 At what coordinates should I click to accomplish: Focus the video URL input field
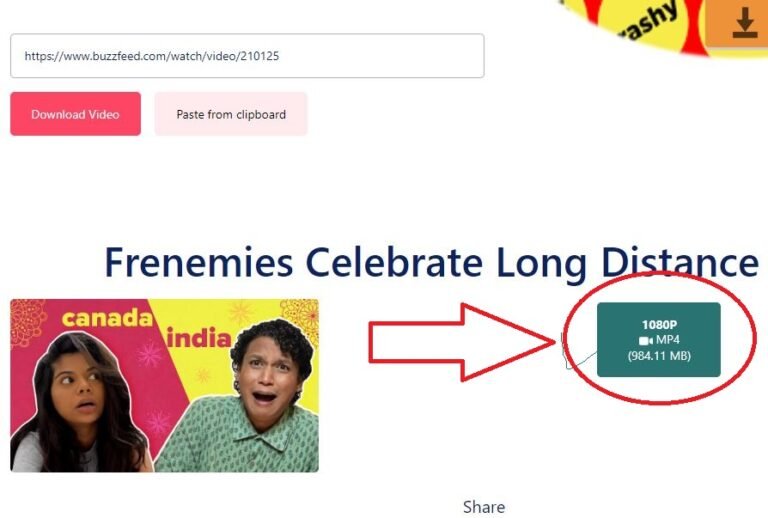click(x=247, y=56)
